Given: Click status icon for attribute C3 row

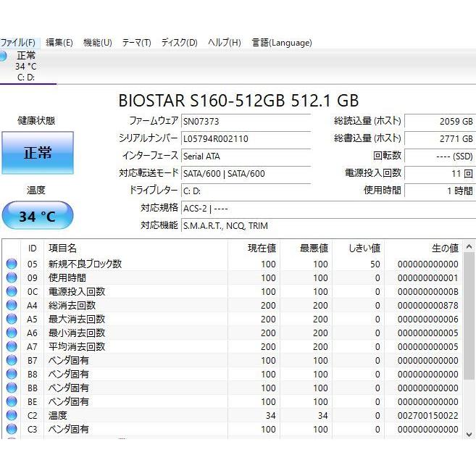Looking at the screenshot, I should point(12,429).
